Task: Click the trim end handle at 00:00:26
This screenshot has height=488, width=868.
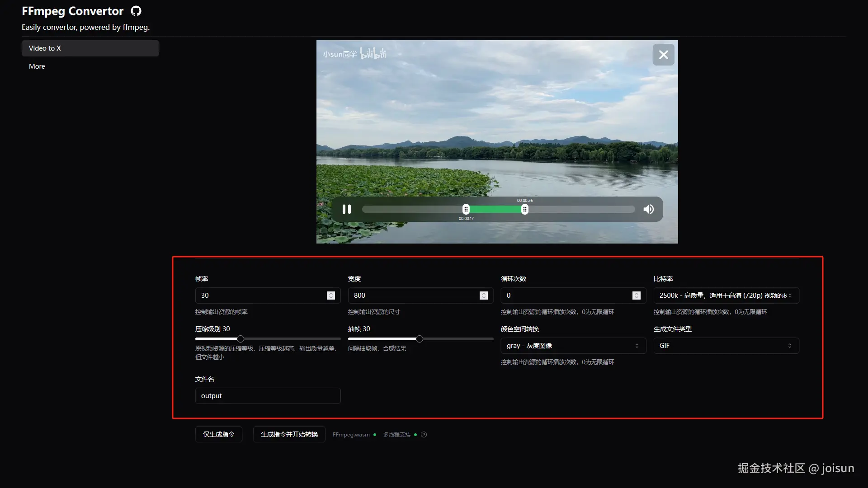Action: (524, 209)
